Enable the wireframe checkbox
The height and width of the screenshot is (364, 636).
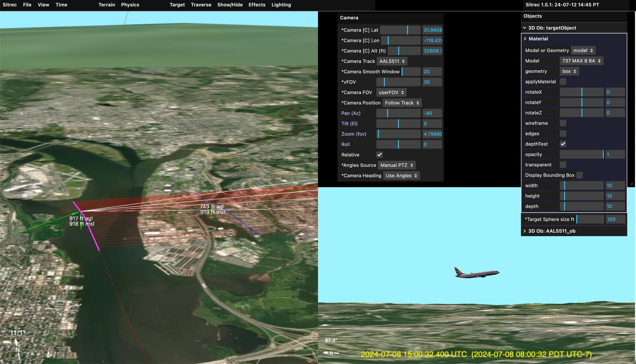pos(563,123)
